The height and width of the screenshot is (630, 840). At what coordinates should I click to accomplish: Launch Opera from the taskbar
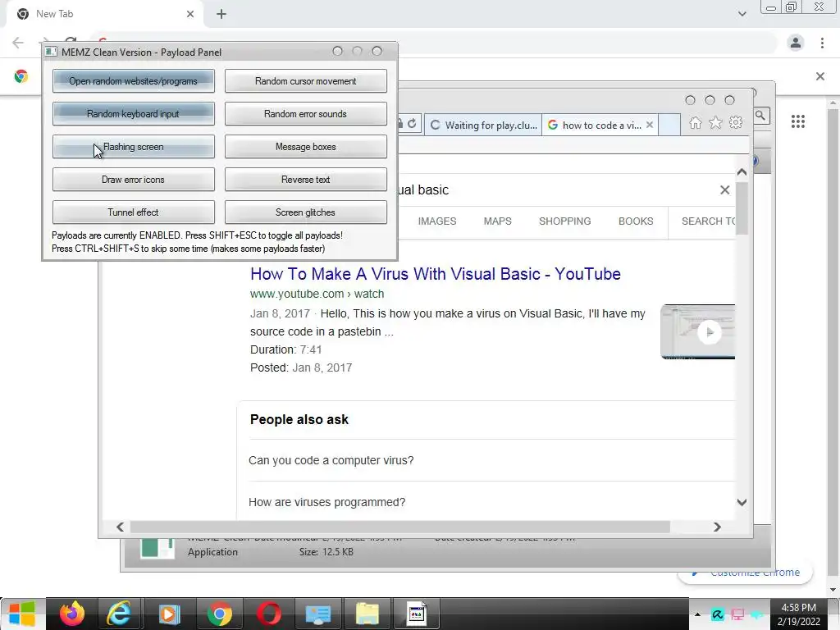tap(268, 614)
